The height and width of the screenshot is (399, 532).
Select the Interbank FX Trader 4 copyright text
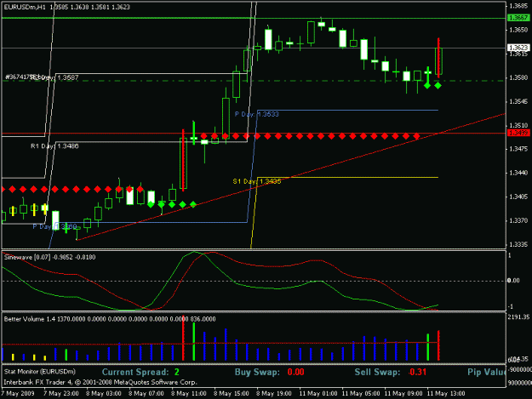point(100,382)
